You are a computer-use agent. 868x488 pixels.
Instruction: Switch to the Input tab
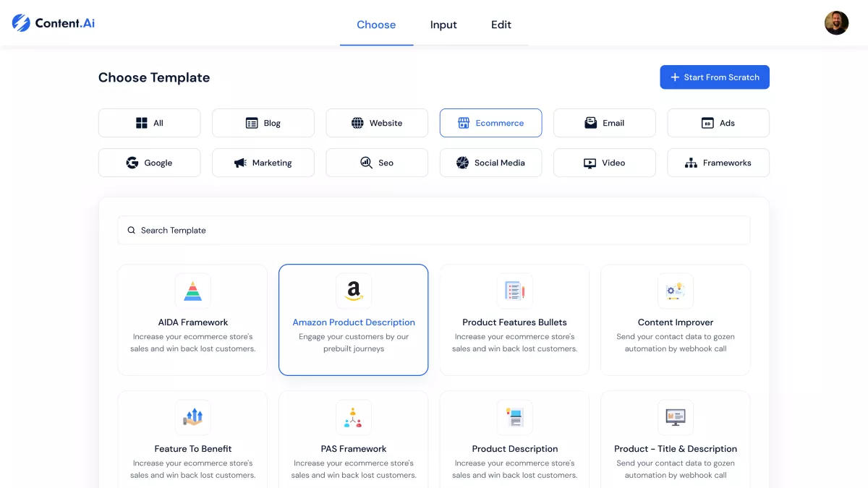pos(443,25)
